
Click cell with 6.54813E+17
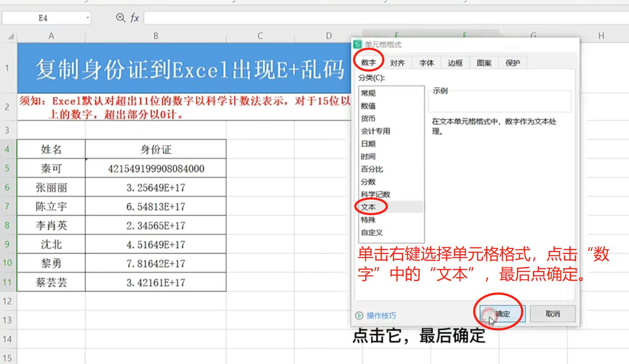pos(156,206)
